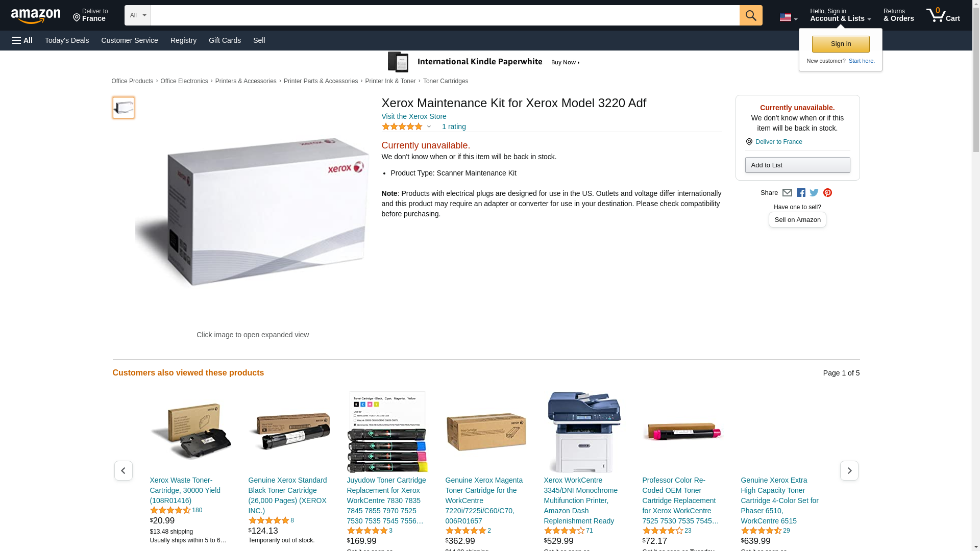This screenshot has width=980, height=551.
Task: Open the search category All dropdown
Action: [138, 15]
